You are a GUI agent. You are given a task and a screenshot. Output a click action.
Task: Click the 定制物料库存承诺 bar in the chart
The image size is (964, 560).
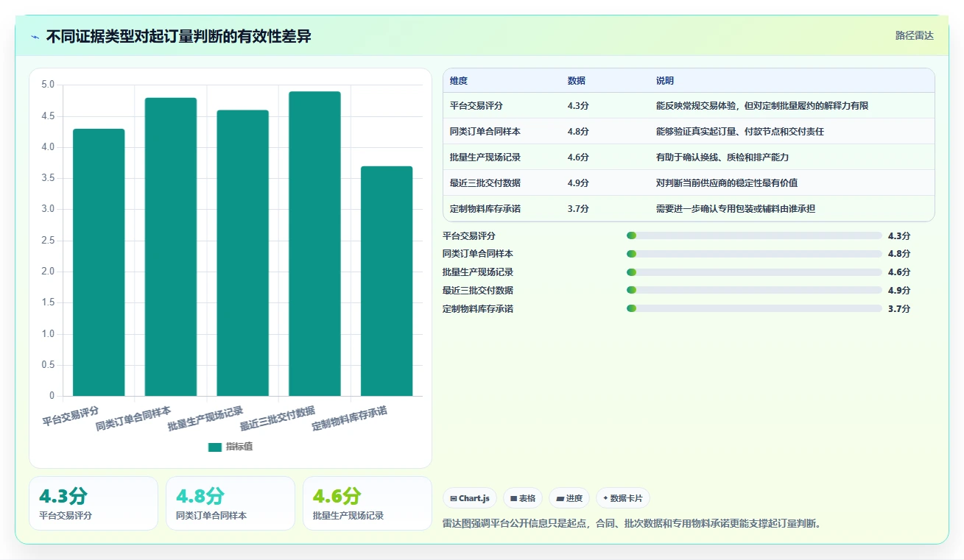click(x=387, y=281)
